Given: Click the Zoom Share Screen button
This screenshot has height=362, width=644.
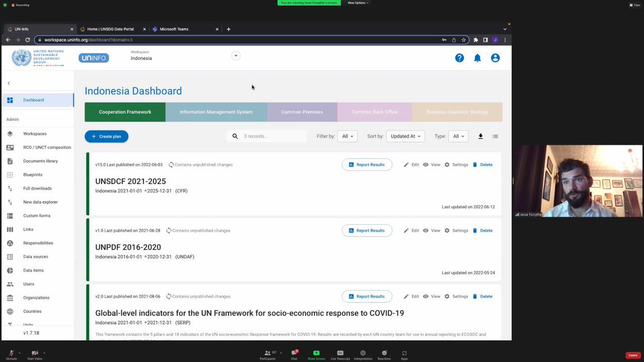Looking at the screenshot, I should coord(316,355).
